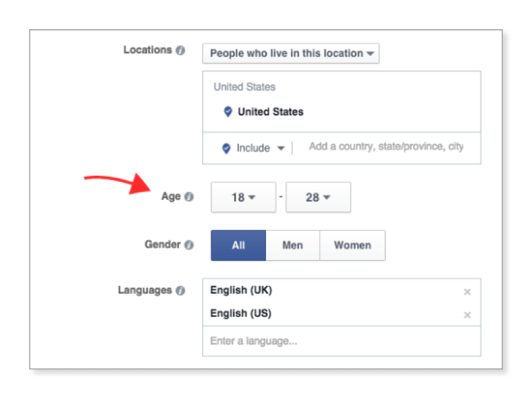The image size is (532, 403).
Task: Open the minimum age 18 dropdown
Action: click(x=244, y=197)
